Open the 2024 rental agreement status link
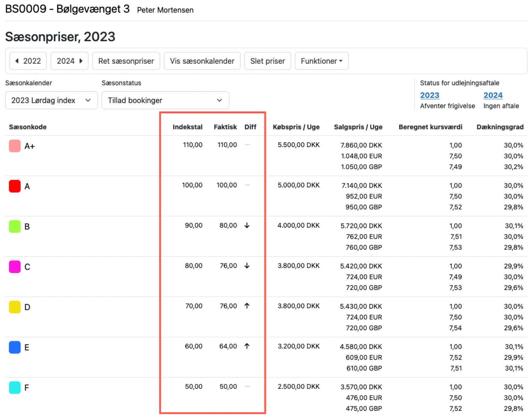This screenshot has width=532, height=417. [x=493, y=95]
